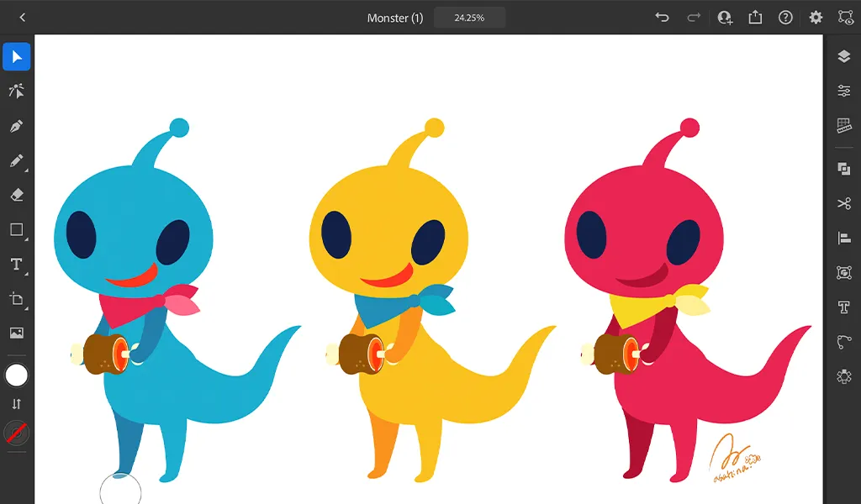The height and width of the screenshot is (504, 861).
Task: Pick the Eraser tool
Action: 17,195
